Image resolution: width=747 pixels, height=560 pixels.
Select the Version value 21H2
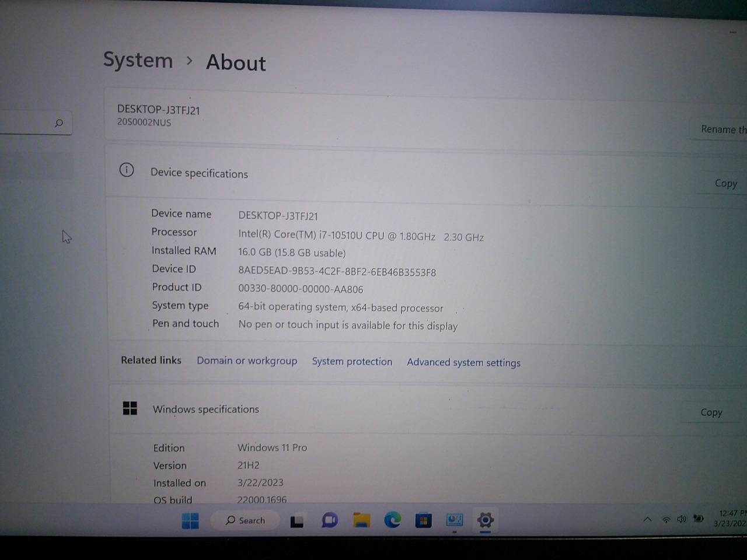point(249,465)
